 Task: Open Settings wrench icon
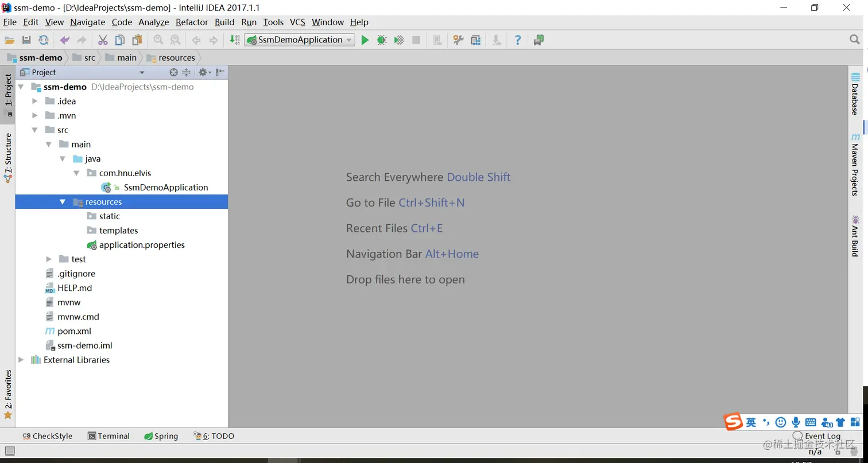[x=458, y=40]
